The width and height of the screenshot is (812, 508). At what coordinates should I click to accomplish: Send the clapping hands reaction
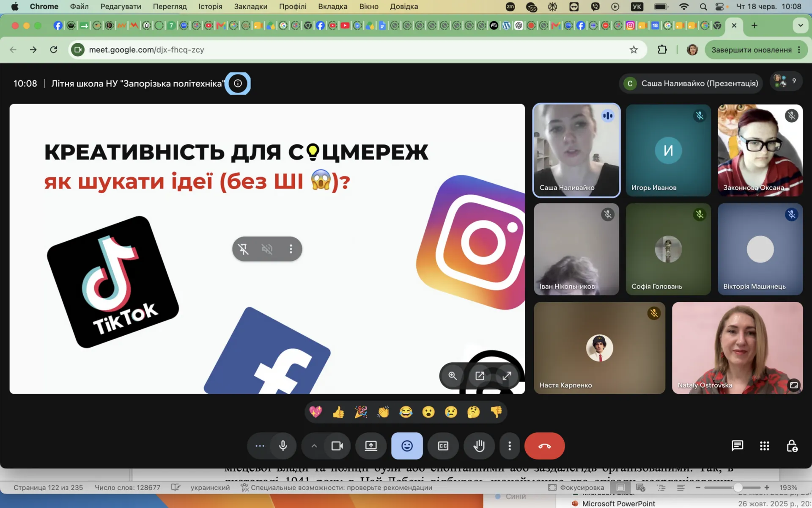(383, 412)
